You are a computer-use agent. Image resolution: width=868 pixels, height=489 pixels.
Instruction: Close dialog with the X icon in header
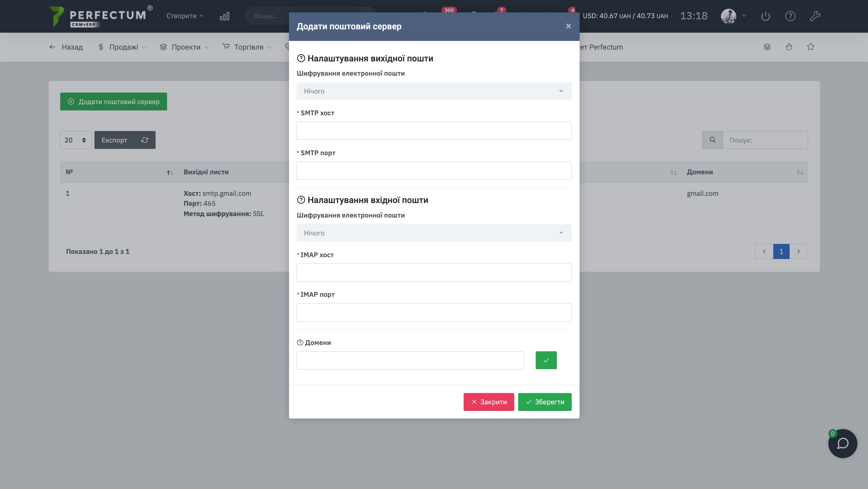pos(568,26)
